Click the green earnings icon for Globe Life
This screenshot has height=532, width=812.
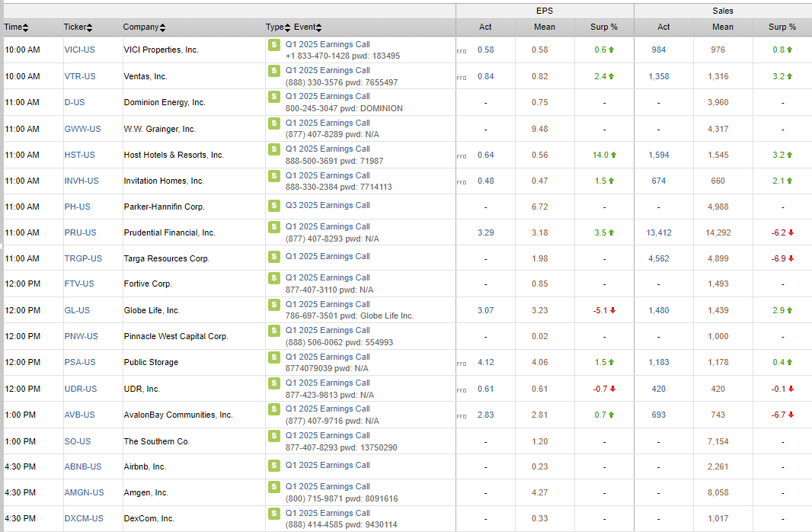click(x=274, y=304)
